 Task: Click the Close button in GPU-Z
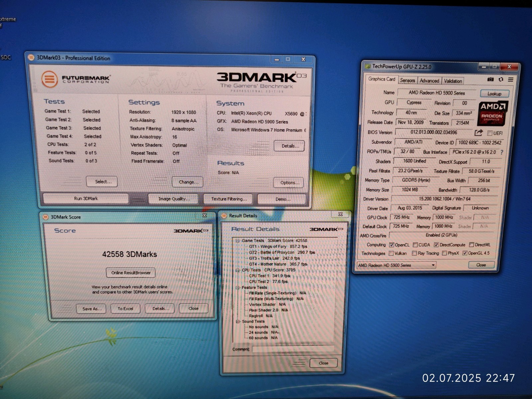481,265
